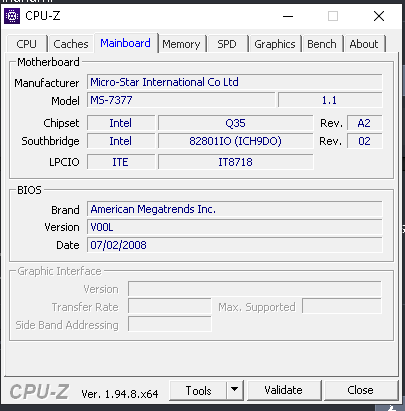Minimize the CPU-Z window

coord(288,16)
